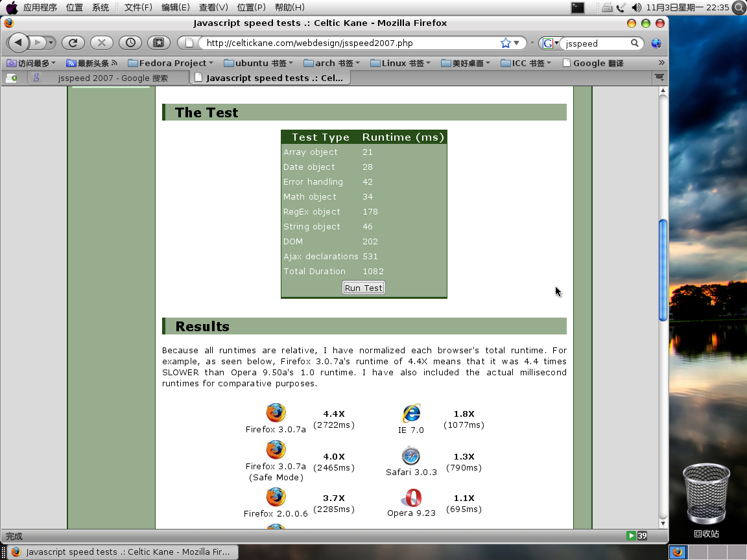This screenshot has width=747, height=560.
Task: Open the 访问最多 bookmarks dropdown
Action: coord(31,64)
